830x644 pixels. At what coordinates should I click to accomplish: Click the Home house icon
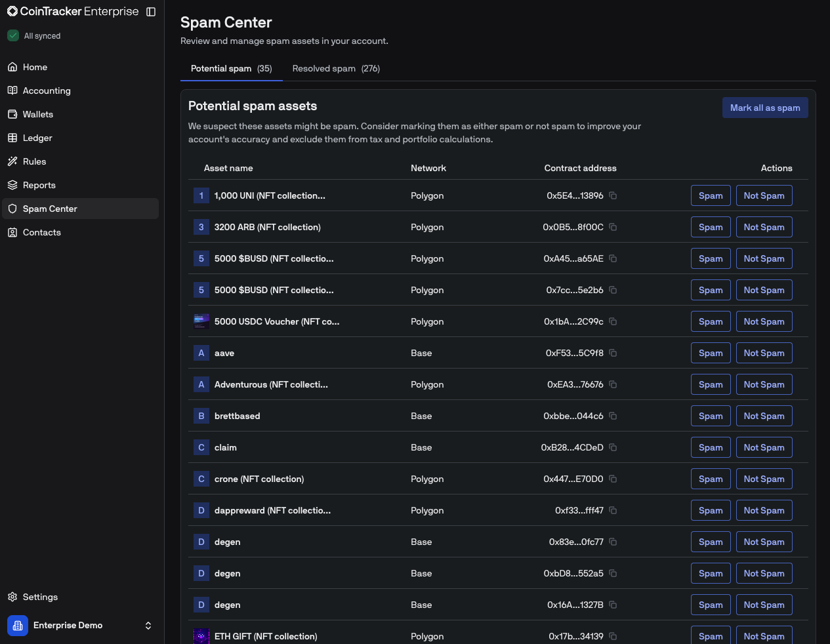pyautogui.click(x=12, y=67)
